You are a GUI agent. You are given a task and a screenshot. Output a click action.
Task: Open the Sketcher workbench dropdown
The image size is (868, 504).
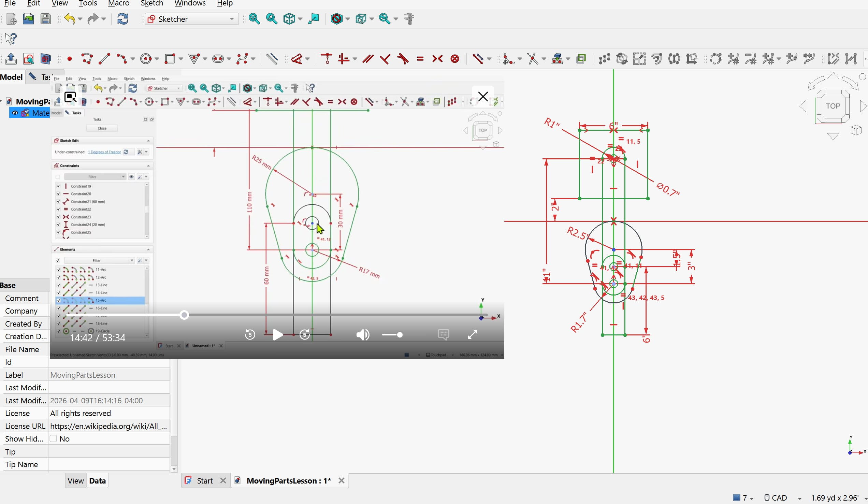coord(191,19)
